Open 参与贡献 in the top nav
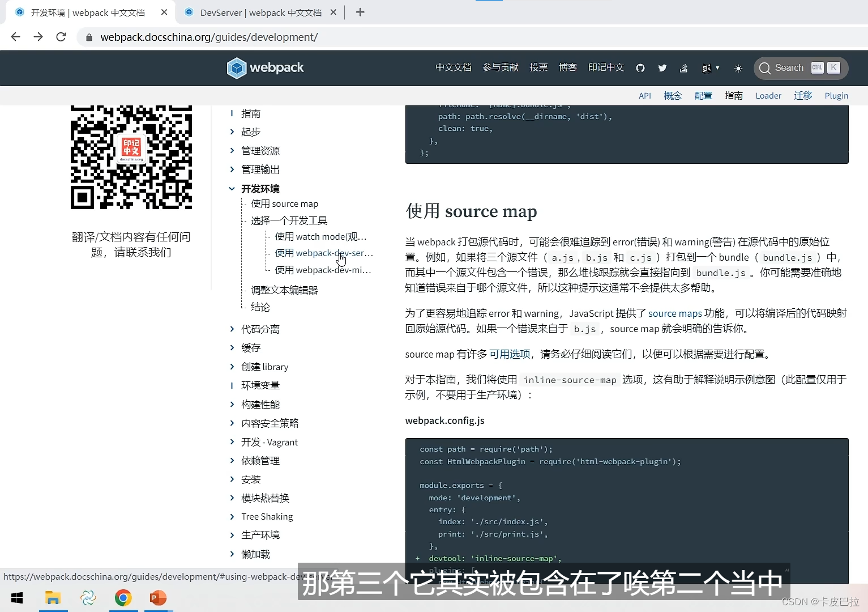 500,67
